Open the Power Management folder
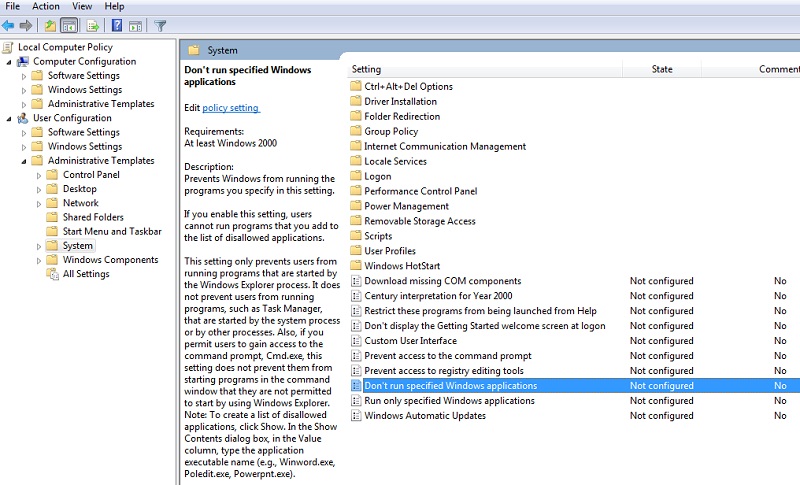Viewport: 800px width, 485px height. (407, 206)
